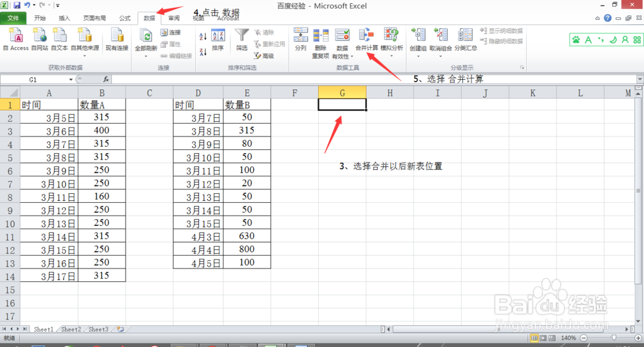Click 删除重复项 remove duplicates
Viewport: 644px width, 347px height.
tap(320, 43)
